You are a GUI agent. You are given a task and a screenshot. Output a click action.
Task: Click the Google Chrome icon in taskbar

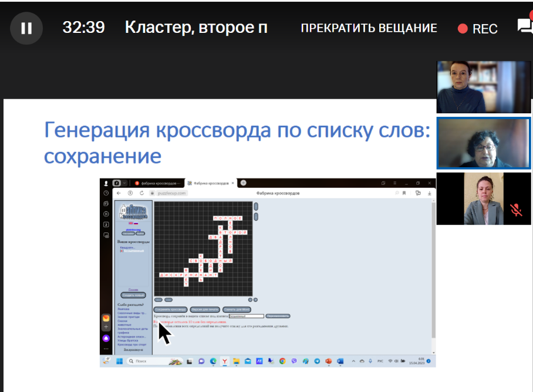click(x=282, y=361)
